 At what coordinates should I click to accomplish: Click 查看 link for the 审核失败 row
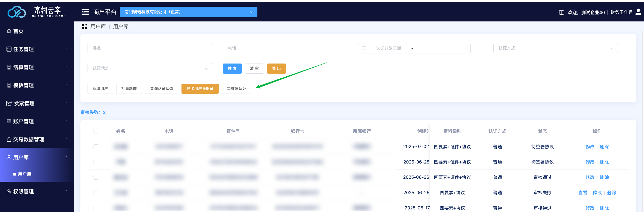point(582,193)
